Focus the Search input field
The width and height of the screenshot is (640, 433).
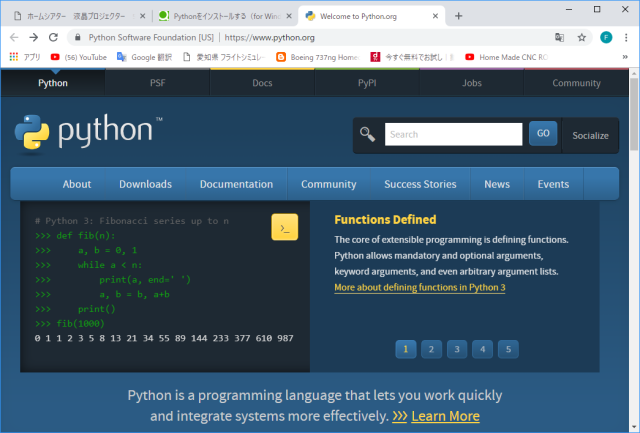pos(453,134)
